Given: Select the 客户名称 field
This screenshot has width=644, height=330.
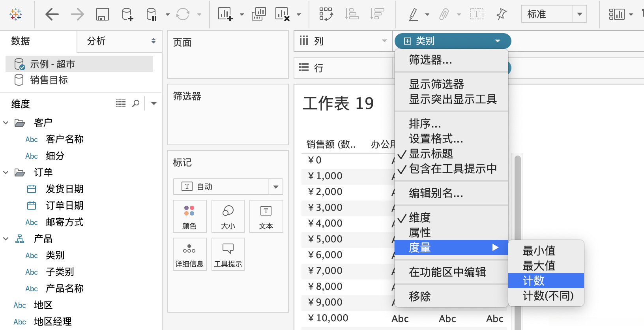Looking at the screenshot, I should tap(65, 139).
